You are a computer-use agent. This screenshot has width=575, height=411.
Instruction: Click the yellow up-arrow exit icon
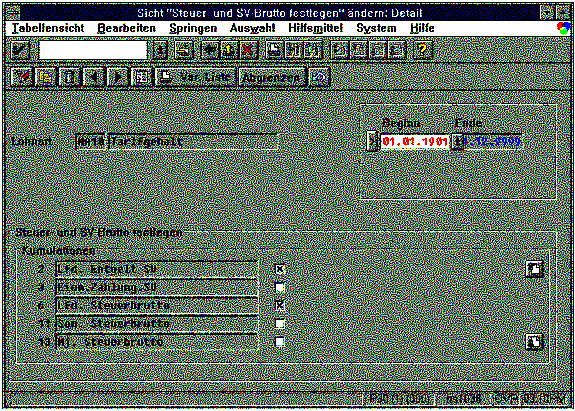point(229,50)
